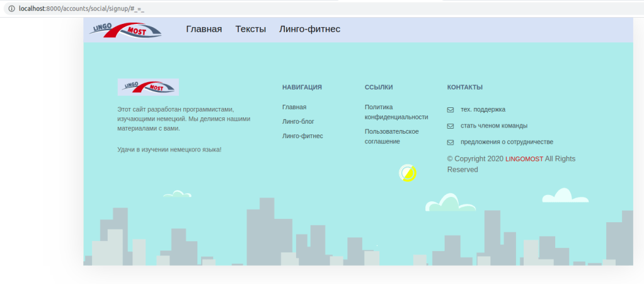The width and height of the screenshot is (644, 284).
Task: Click the red LINGOMOST copyright link
Action: pyautogui.click(x=524, y=159)
